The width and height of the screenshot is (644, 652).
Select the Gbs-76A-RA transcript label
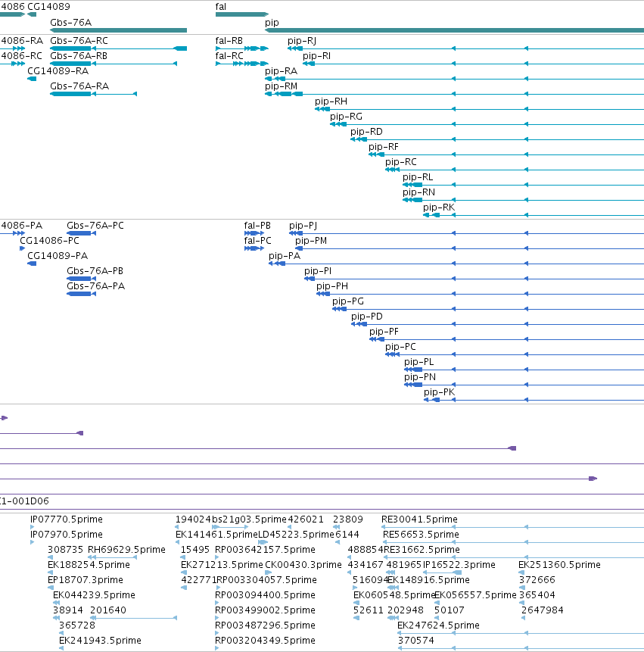(x=79, y=86)
